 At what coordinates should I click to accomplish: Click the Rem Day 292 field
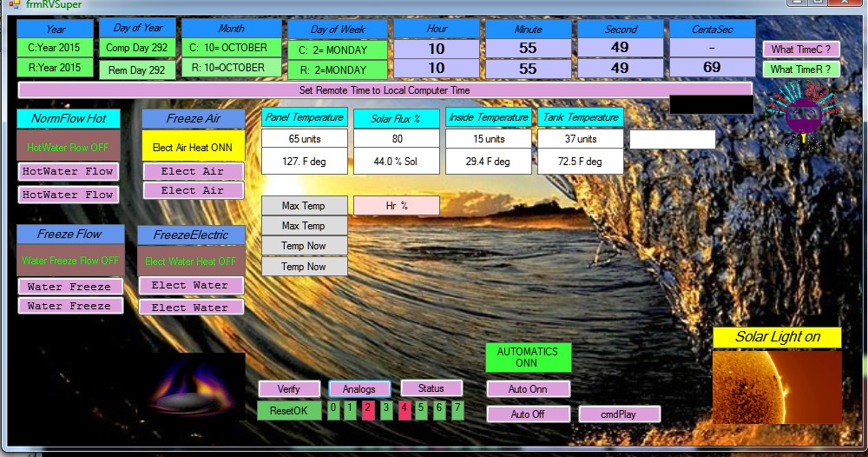pos(137,70)
